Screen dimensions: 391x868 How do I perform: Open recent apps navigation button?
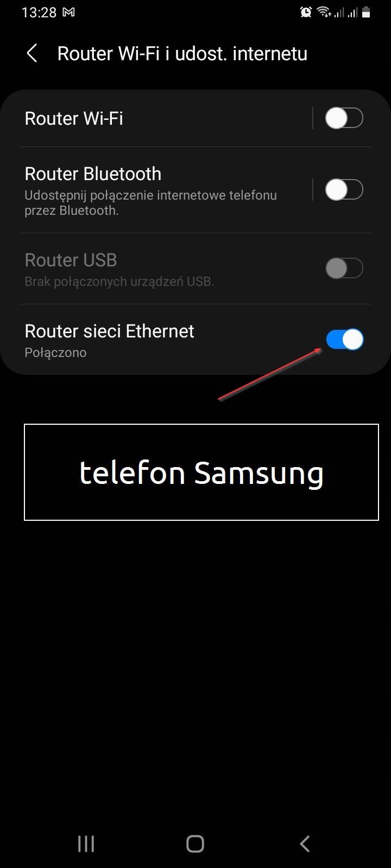pyautogui.click(x=86, y=844)
